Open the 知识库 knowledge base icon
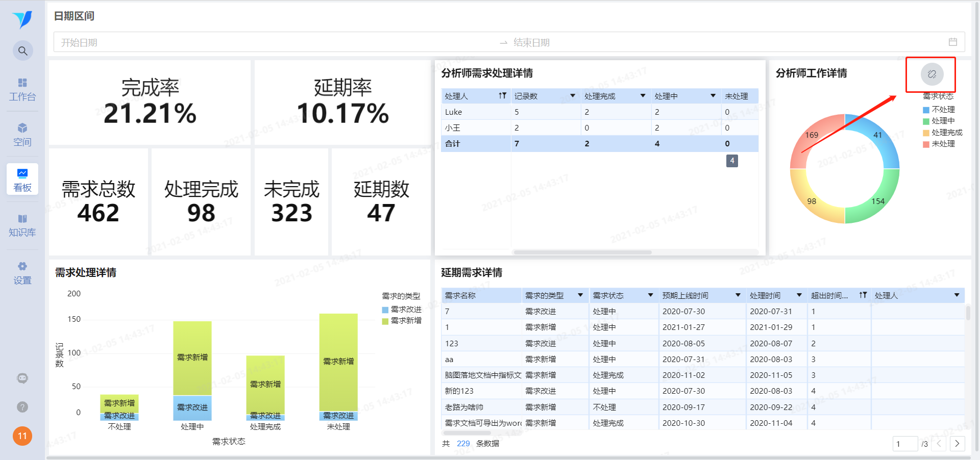This screenshot has width=980, height=460. coord(22,225)
